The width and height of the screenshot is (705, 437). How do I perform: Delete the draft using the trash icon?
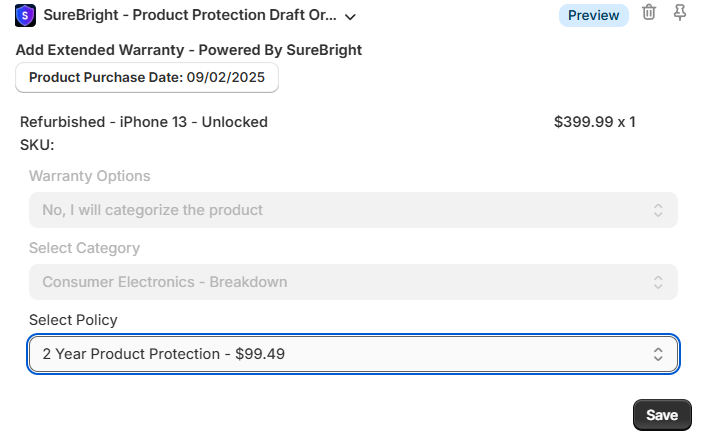point(649,13)
